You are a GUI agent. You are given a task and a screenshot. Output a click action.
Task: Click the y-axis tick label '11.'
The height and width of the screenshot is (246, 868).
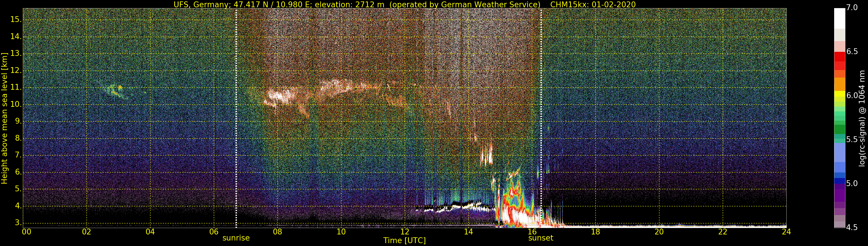[16, 87]
